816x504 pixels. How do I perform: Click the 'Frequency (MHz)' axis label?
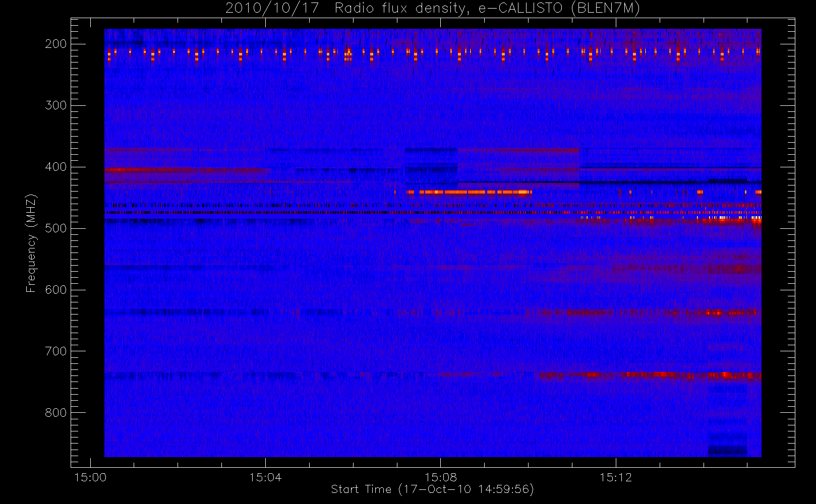tap(31, 243)
